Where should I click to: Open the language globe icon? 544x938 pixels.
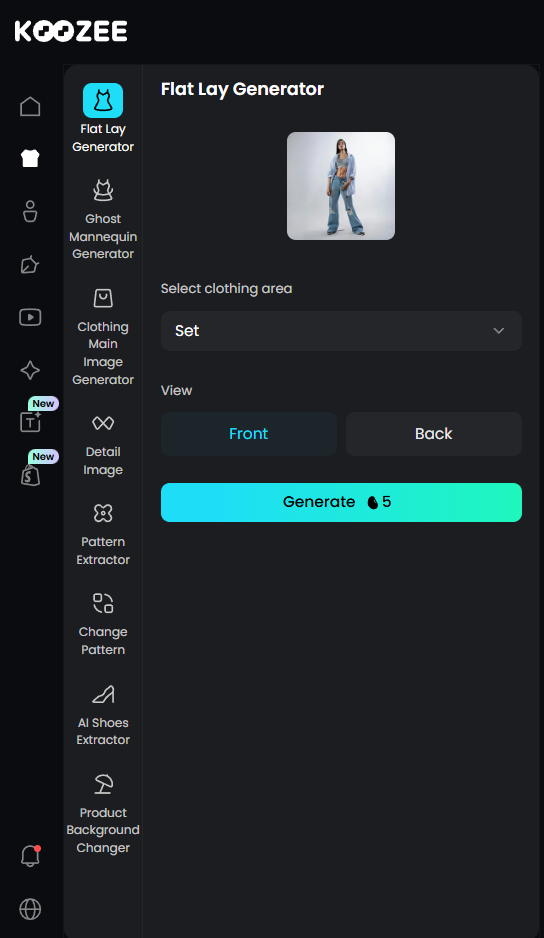[30, 909]
